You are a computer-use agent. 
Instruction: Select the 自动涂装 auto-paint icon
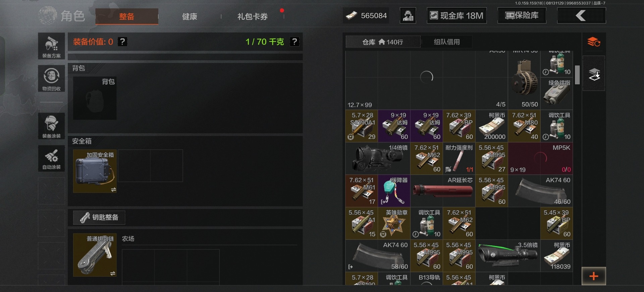click(x=51, y=158)
